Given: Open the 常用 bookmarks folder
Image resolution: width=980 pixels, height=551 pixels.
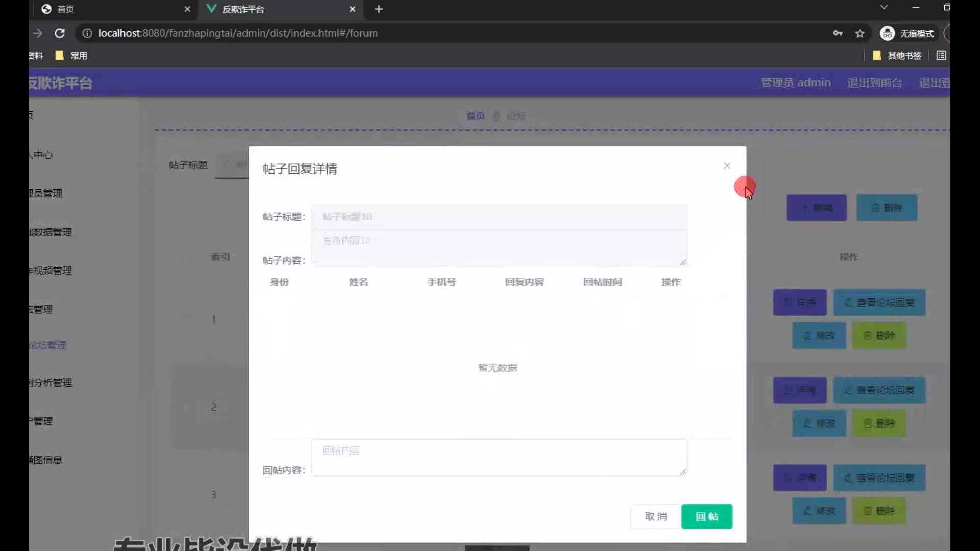Looking at the screenshot, I should click(71, 55).
